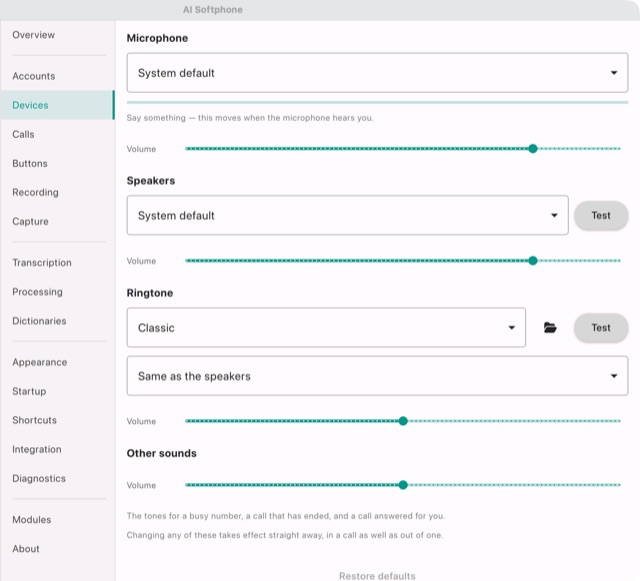Image resolution: width=640 pixels, height=581 pixels.
Task: Click the Microphone heading
Action: pos(157,38)
